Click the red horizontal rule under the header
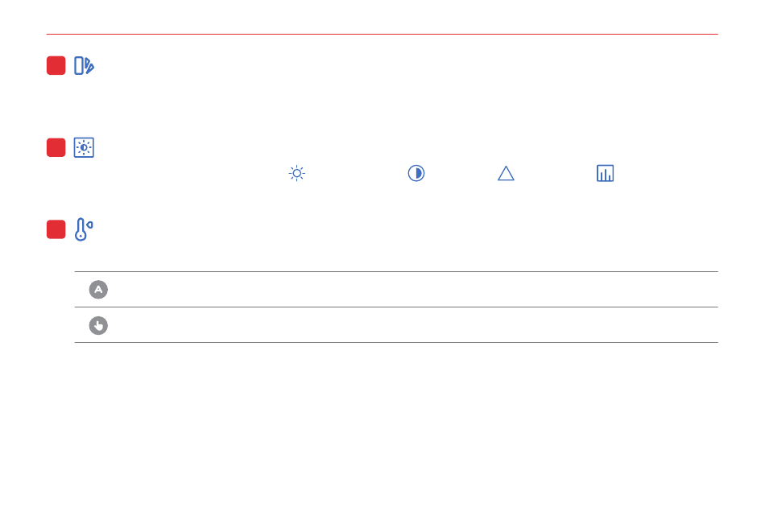 pos(382,34)
